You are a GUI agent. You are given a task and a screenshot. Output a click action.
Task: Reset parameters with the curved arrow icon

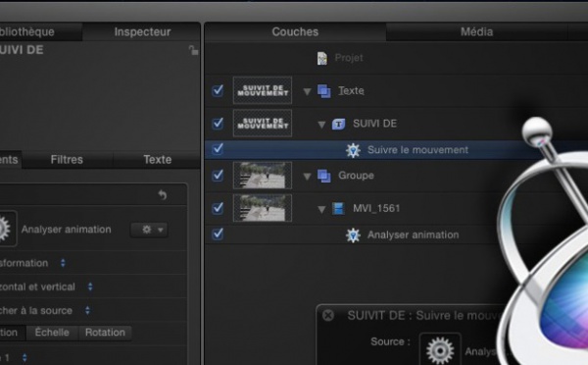[x=163, y=195]
